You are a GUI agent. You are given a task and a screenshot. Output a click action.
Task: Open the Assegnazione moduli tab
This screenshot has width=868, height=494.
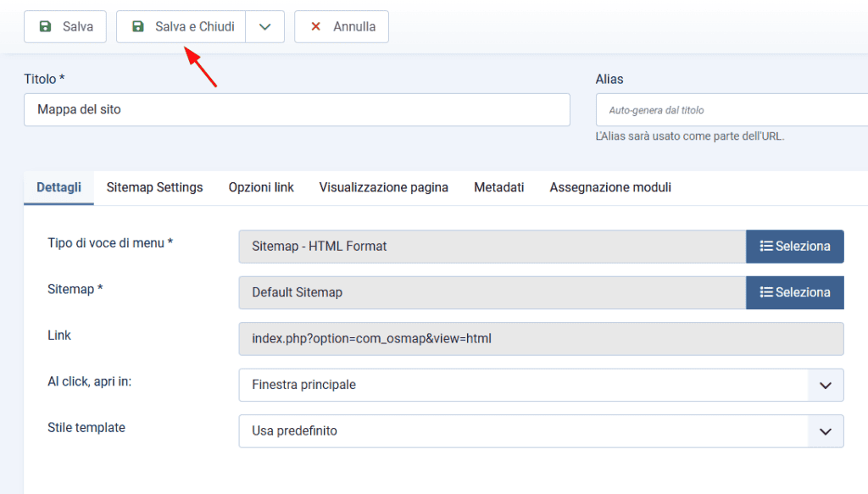tap(609, 186)
